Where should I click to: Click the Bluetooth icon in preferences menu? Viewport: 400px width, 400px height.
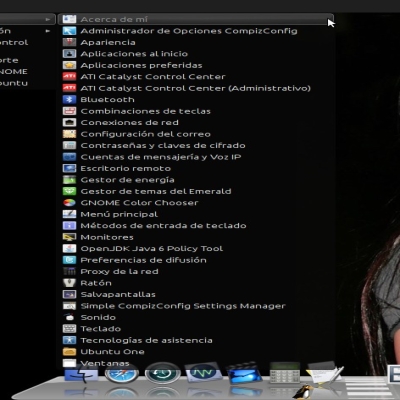[69, 99]
